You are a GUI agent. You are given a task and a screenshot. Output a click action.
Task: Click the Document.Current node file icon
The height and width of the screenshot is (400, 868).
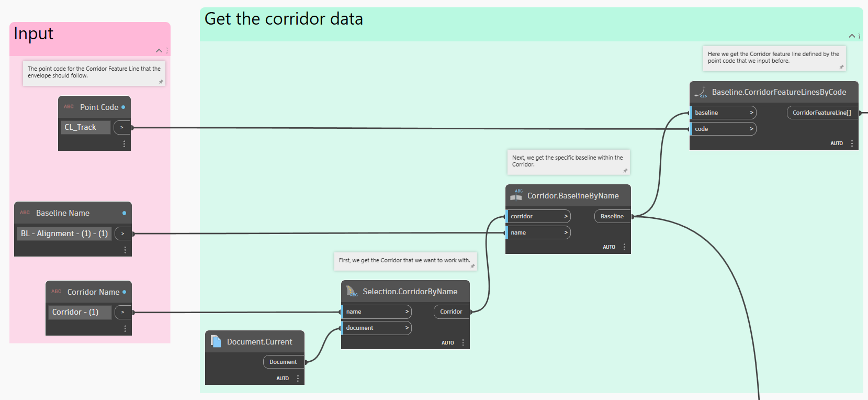coord(216,341)
